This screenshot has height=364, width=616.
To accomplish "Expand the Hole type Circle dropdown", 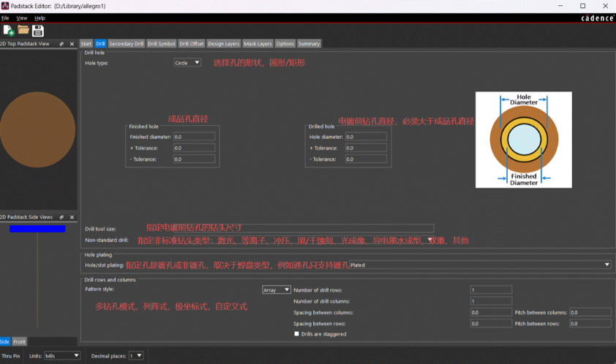I will point(187,63).
